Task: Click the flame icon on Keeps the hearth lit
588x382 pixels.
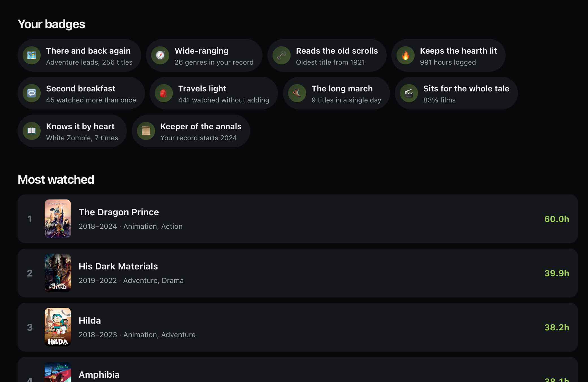Action: (406, 55)
